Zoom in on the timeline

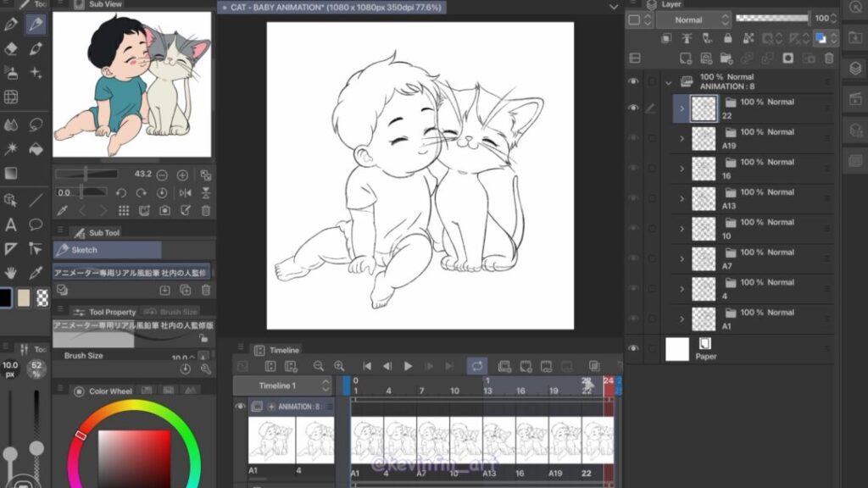339,366
